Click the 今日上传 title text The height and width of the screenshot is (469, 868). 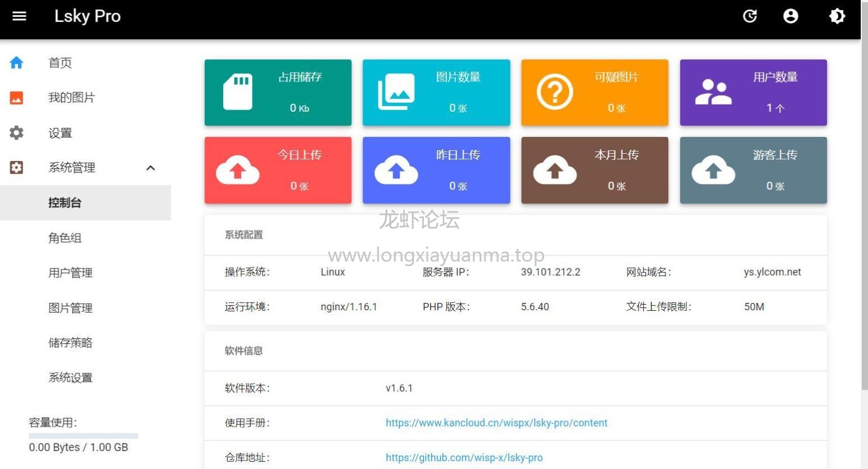tap(300, 155)
